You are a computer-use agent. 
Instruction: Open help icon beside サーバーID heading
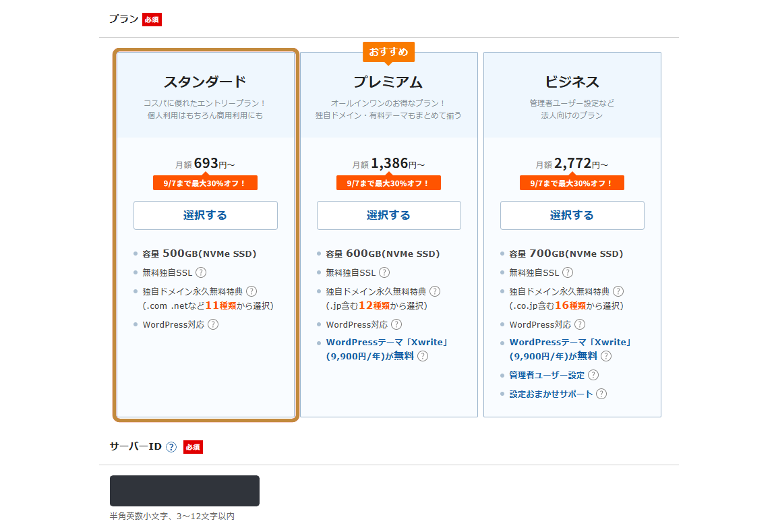(x=171, y=447)
